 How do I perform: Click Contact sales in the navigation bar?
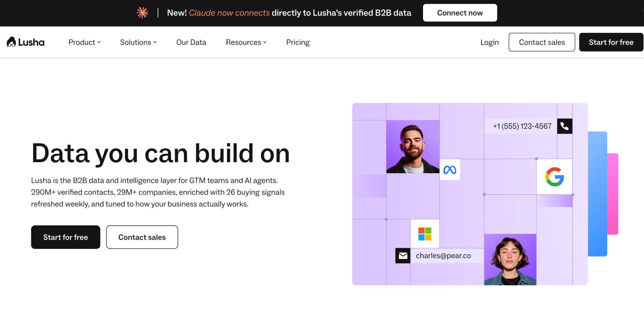(x=542, y=42)
